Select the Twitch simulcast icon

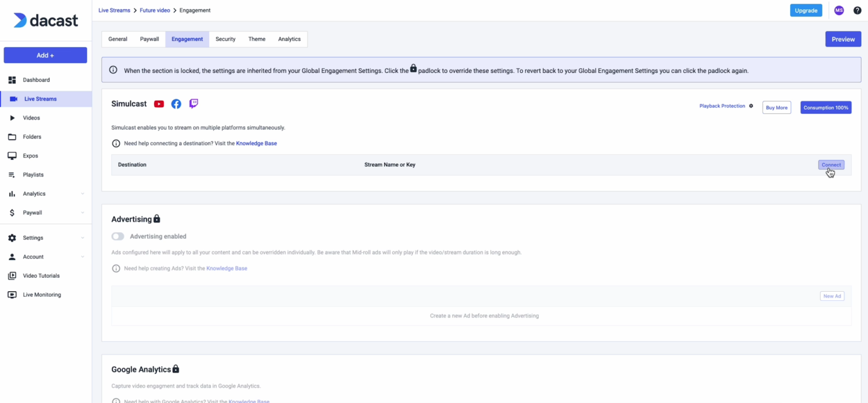[193, 103]
